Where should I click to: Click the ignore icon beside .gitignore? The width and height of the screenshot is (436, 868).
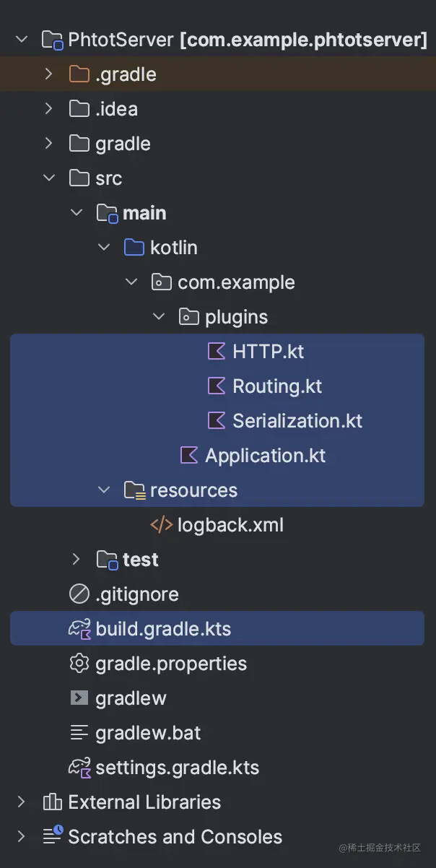tap(79, 594)
